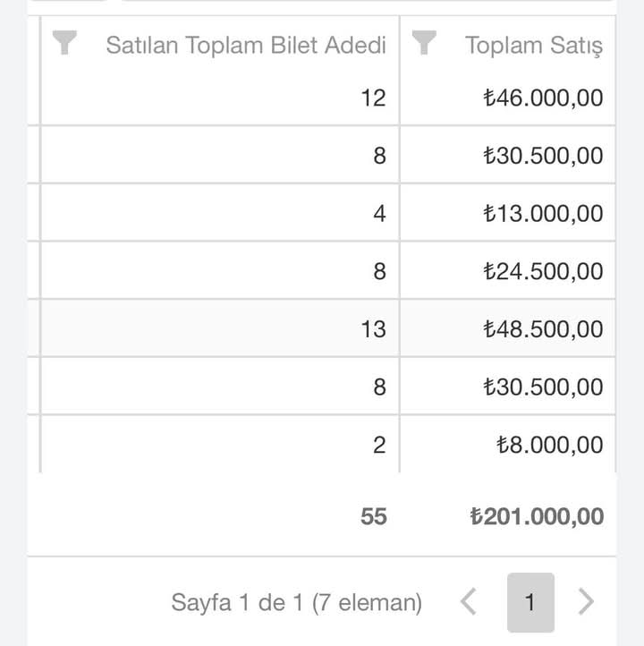Select page 1 in pagination
This screenshot has width=644, height=646.
click(530, 602)
